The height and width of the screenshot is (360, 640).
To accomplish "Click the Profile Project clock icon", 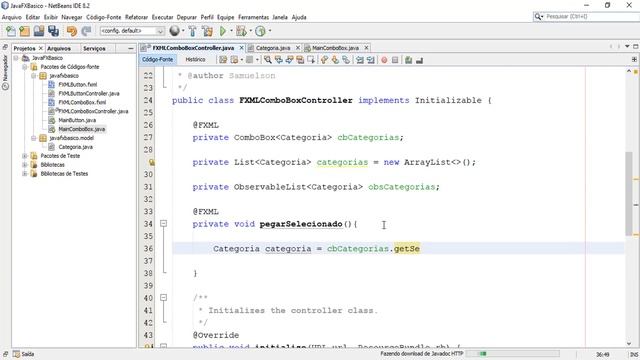I will click(260, 31).
